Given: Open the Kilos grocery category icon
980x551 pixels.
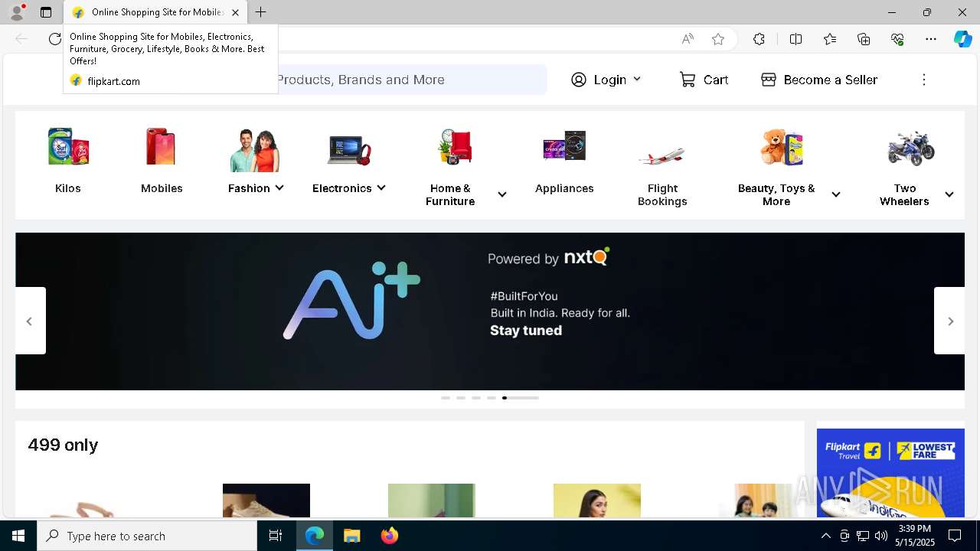Looking at the screenshot, I should coord(68,147).
